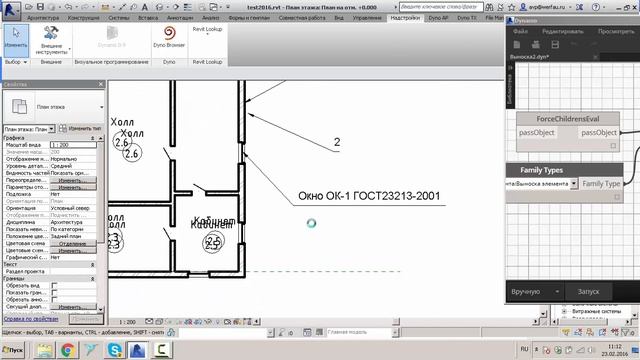Image resolution: width=640 pixels, height=360 pixels.
Task: Open the Справка по свойствам link
Action: pos(31,319)
